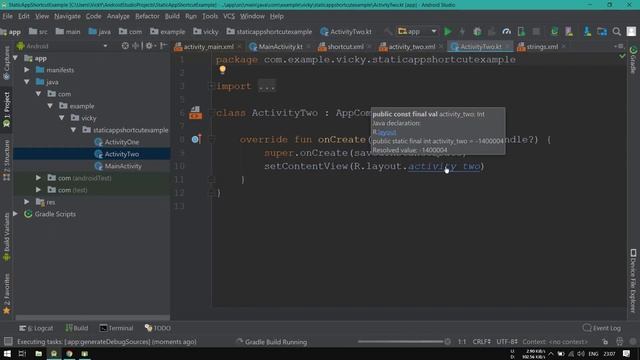Expand the res folder
The height and width of the screenshot is (360, 640).
pyautogui.click(x=27, y=202)
